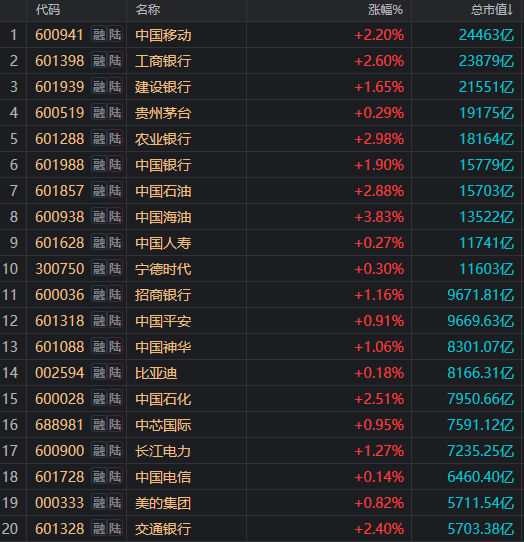
Task: Click the 融 badge for 美的集团
Action: pos(99,503)
